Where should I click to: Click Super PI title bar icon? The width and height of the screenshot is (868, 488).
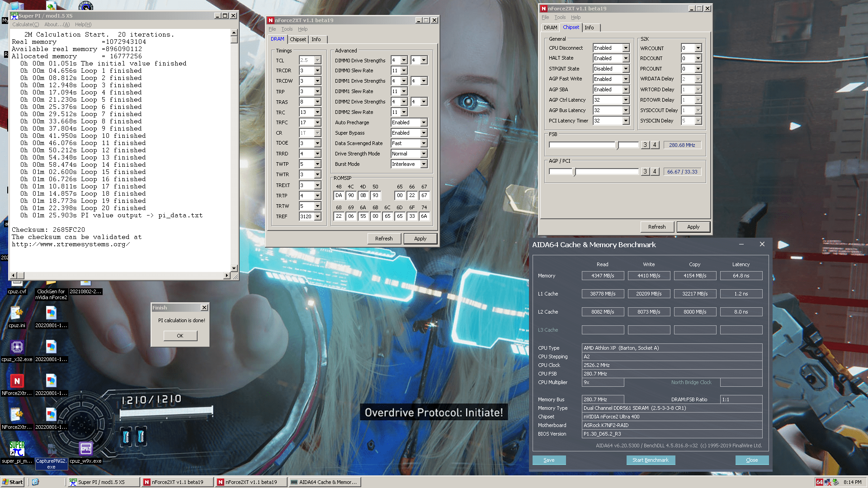(14, 16)
